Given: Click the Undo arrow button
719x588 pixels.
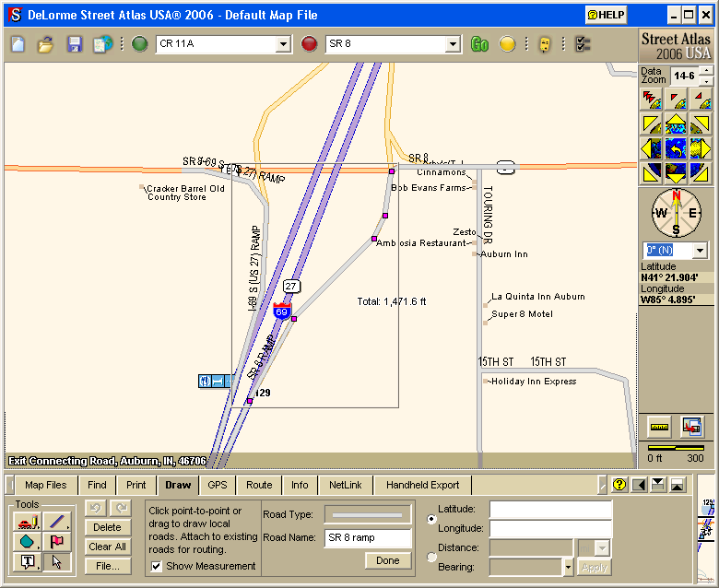Looking at the screenshot, I should click(x=95, y=508).
